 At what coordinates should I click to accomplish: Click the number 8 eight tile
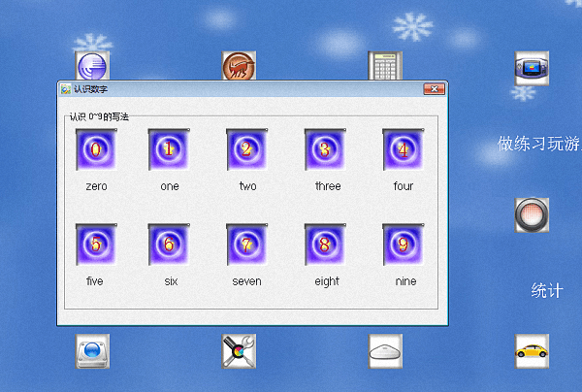tap(325, 245)
